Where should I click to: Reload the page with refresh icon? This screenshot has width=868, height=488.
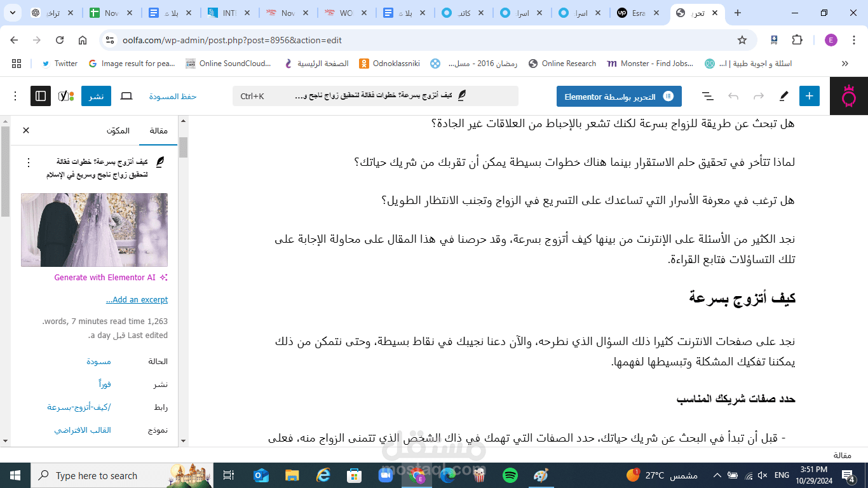click(60, 40)
